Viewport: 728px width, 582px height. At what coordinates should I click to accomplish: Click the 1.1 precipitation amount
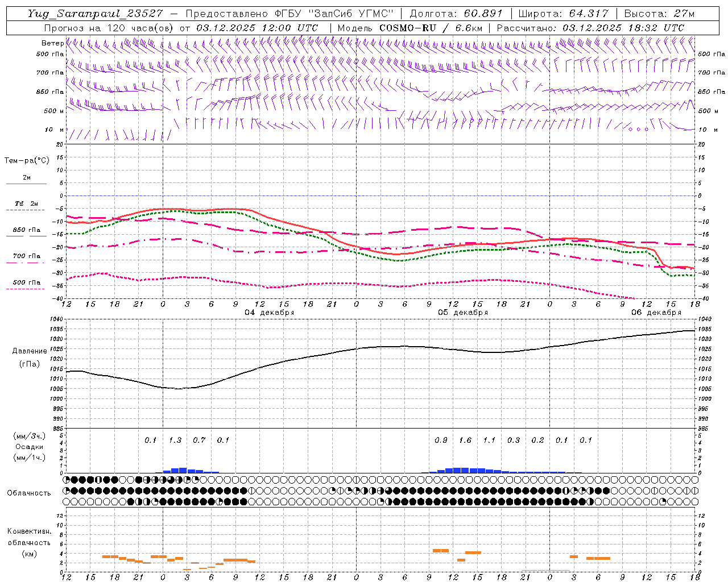tap(489, 440)
